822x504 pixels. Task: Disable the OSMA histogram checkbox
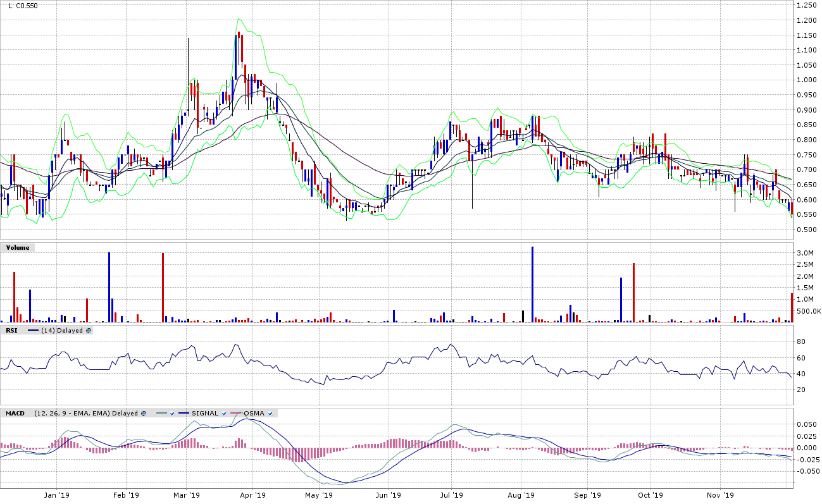point(270,414)
